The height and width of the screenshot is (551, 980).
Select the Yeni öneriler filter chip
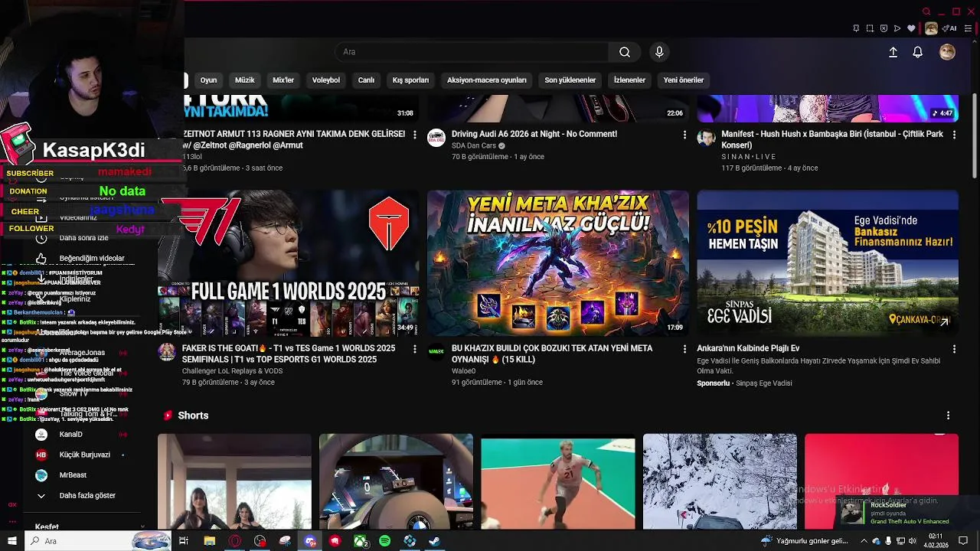(684, 80)
